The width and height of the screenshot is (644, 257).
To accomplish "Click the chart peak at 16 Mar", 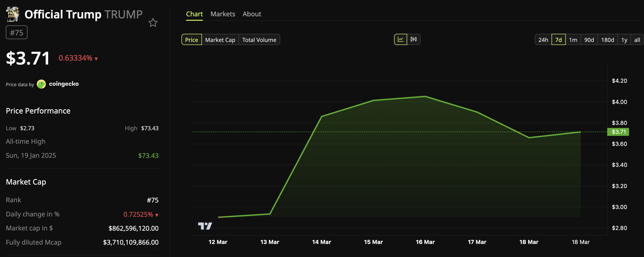I will (425, 96).
